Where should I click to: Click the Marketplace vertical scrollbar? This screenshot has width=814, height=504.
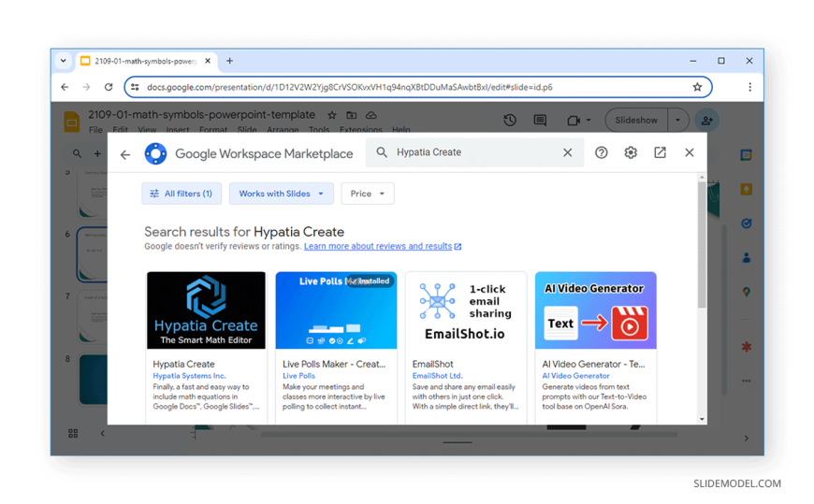tap(702, 244)
